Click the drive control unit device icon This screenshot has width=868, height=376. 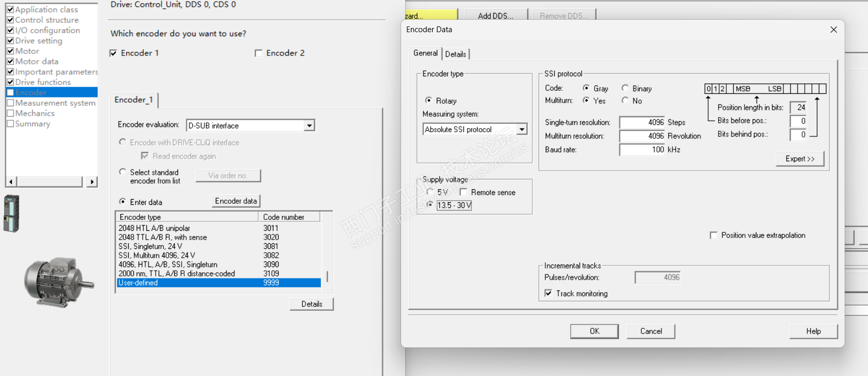point(11,213)
